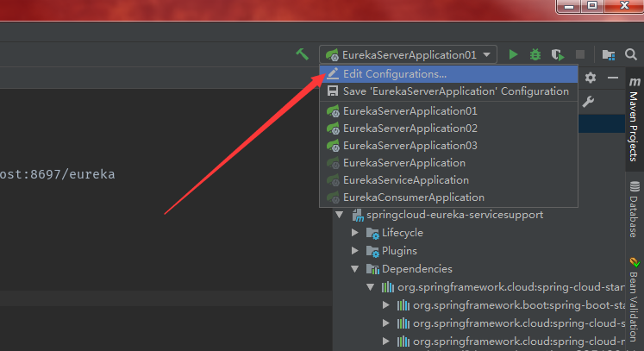
Task: Open Maven panel gear settings
Action: [x=591, y=78]
